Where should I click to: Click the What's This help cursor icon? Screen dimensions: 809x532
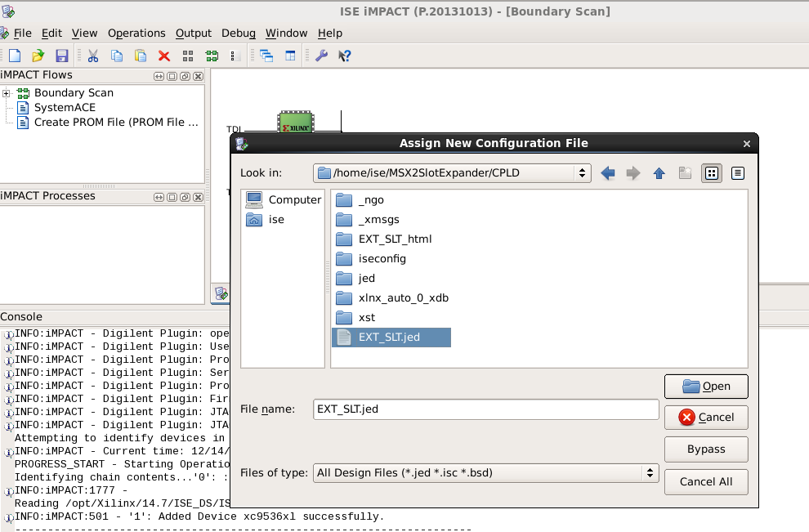point(344,56)
